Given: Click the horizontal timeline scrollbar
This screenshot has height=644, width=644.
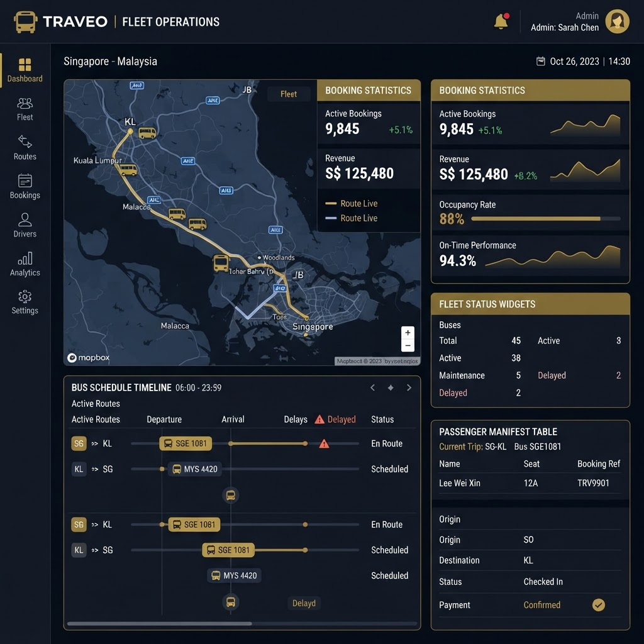Looking at the screenshot, I should [x=159, y=623].
